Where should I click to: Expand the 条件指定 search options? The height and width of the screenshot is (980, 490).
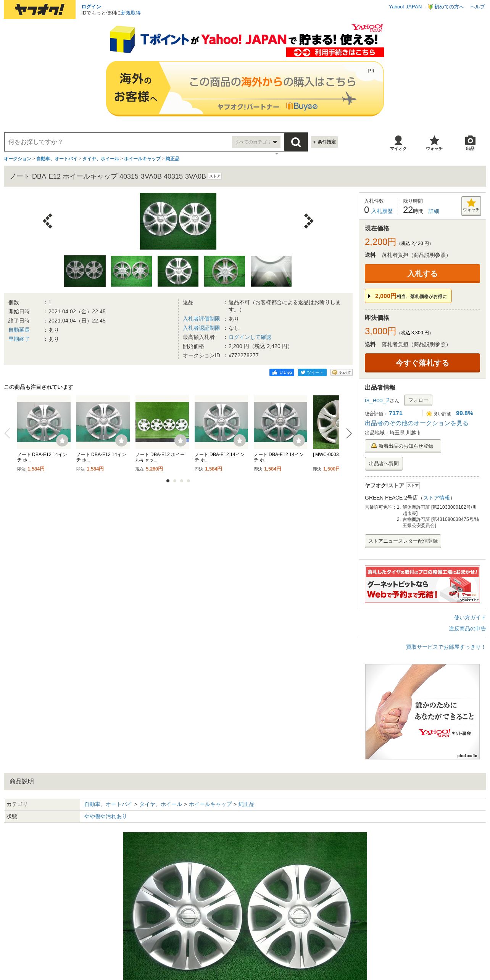[324, 142]
